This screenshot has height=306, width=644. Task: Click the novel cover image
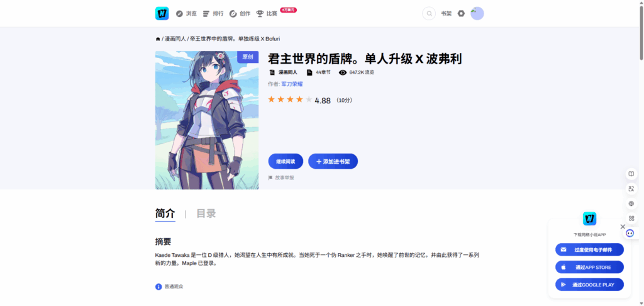pos(207,120)
